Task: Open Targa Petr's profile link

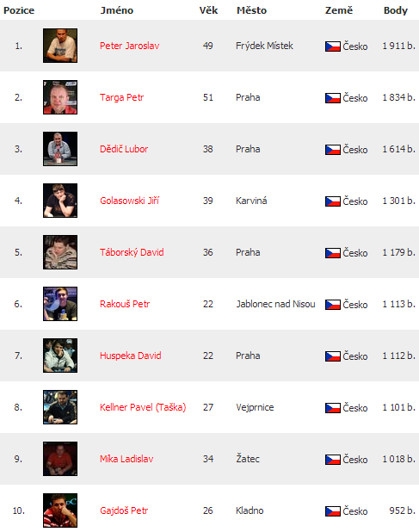Action: (x=121, y=98)
